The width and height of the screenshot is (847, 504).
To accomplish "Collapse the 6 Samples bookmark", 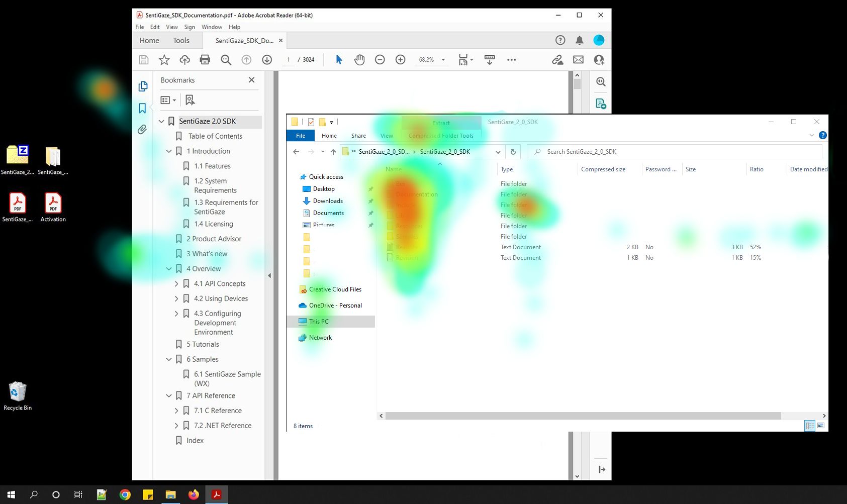I will point(169,359).
